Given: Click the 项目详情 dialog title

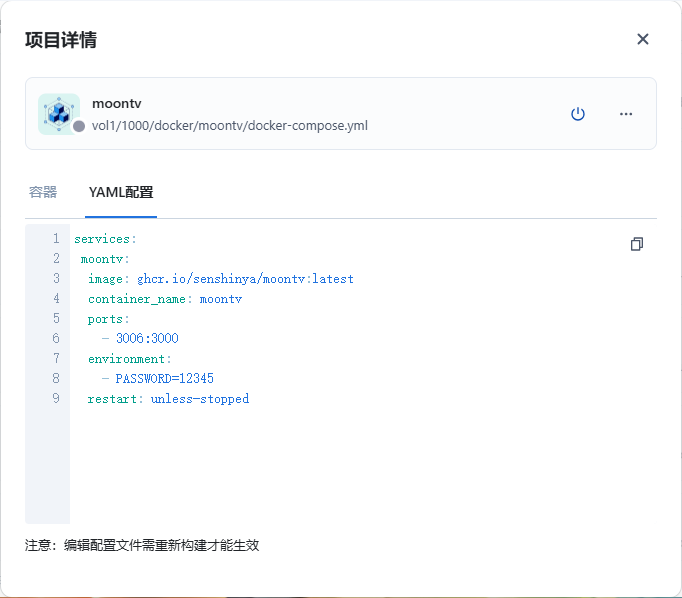Looking at the screenshot, I should coord(61,40).
